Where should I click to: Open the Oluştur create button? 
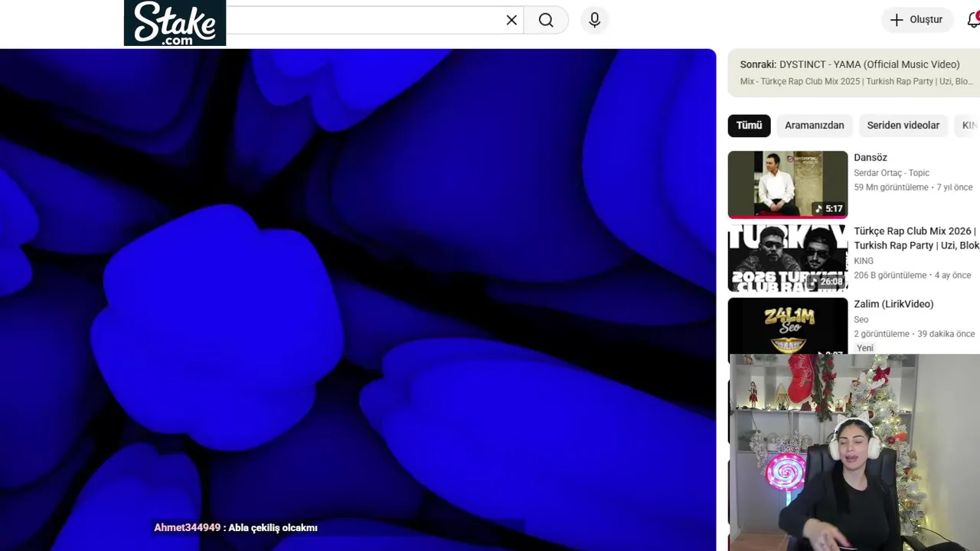(916, 20)
